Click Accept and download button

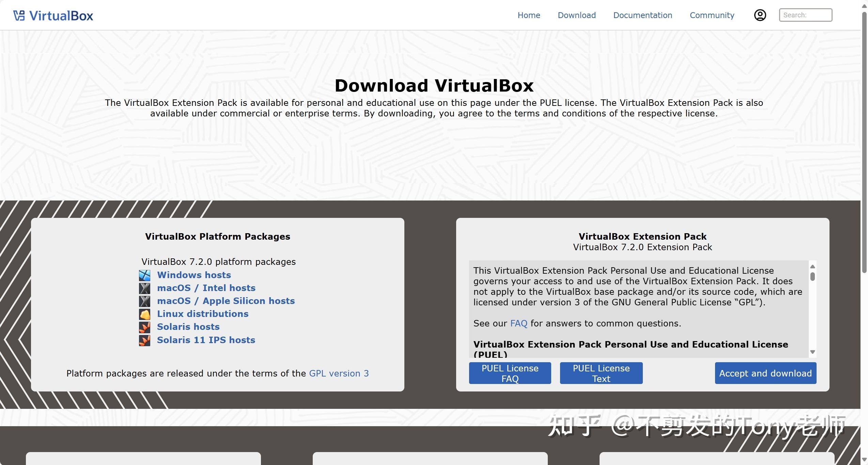[765, 373]
